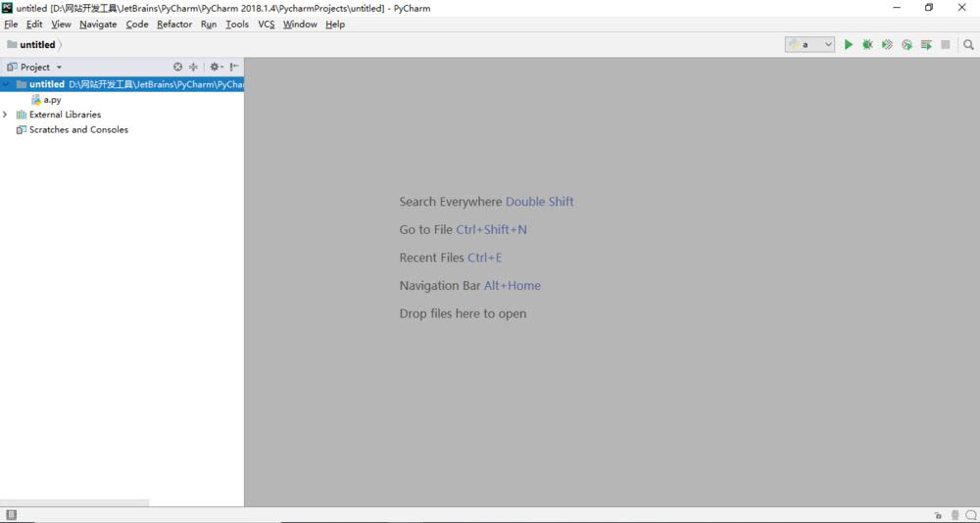Run configuration 'a' with green play button
980x523 pixels.
[848, 45]
